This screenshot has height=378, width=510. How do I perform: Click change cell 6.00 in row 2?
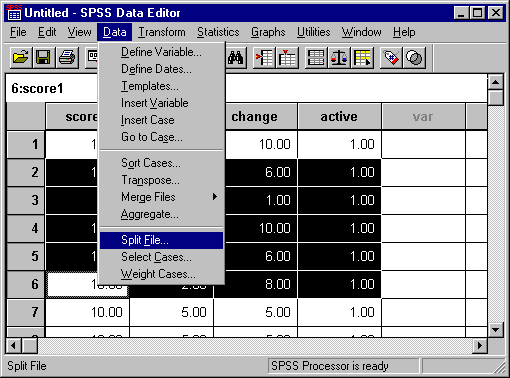tap(261, 172)
